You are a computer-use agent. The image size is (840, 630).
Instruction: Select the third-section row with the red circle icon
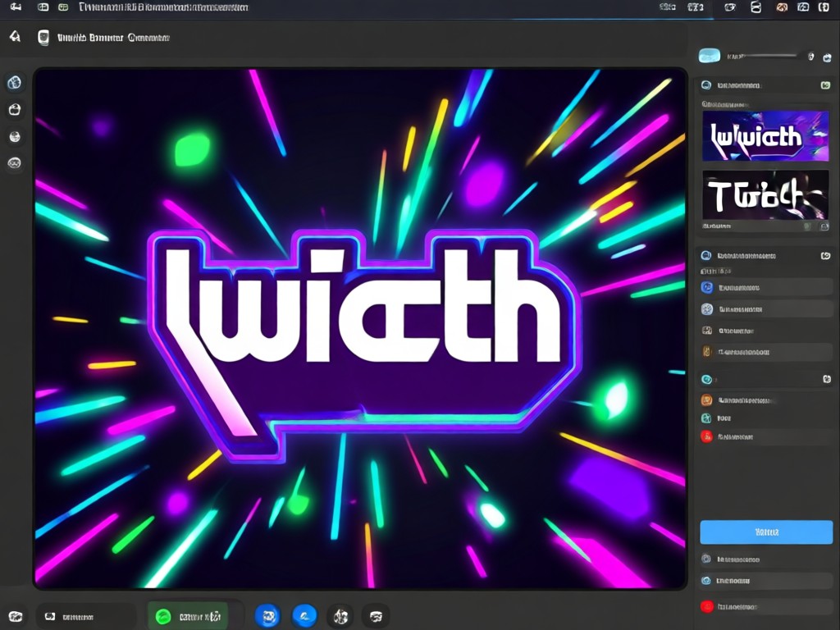[x=766, y=436]
